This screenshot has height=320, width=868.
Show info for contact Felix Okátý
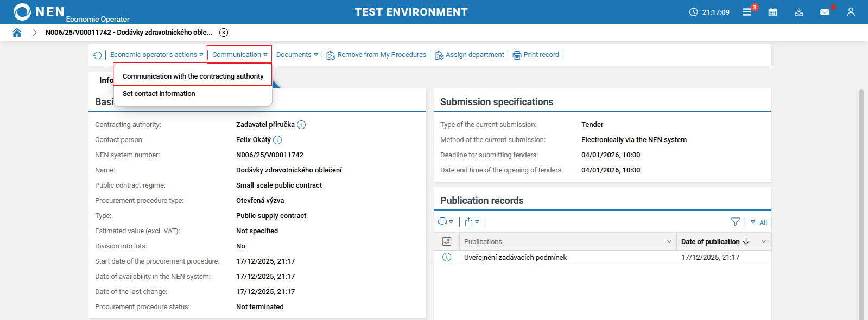pos(277,140)
